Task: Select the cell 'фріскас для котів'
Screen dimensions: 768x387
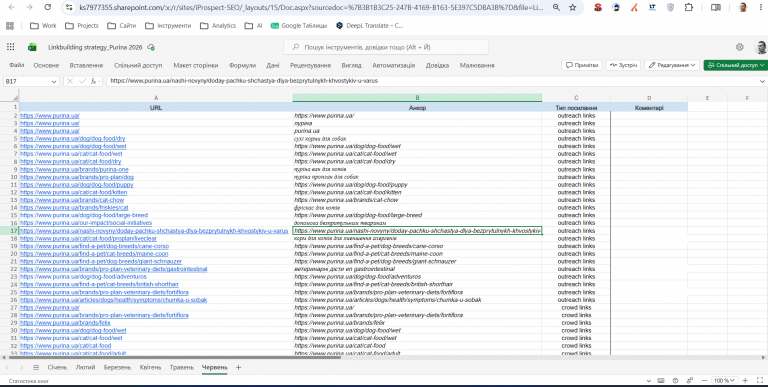Action: point(417,208)
